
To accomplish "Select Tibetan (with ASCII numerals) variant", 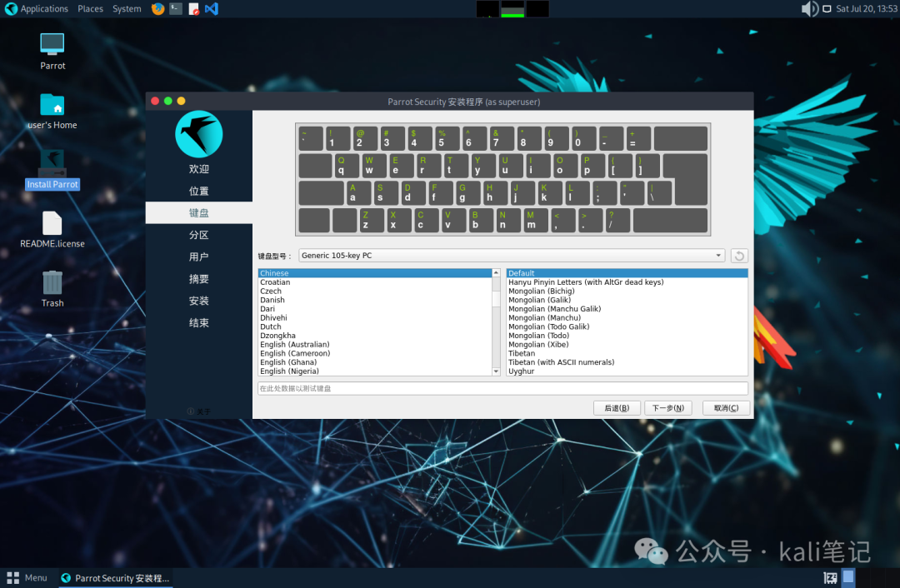I will pos(627,362).
